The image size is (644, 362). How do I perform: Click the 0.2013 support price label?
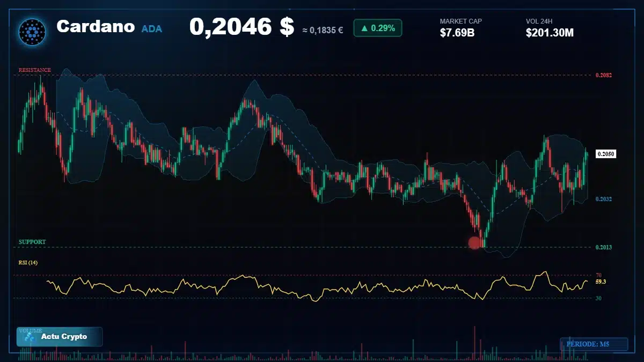(x=604, y=247)
